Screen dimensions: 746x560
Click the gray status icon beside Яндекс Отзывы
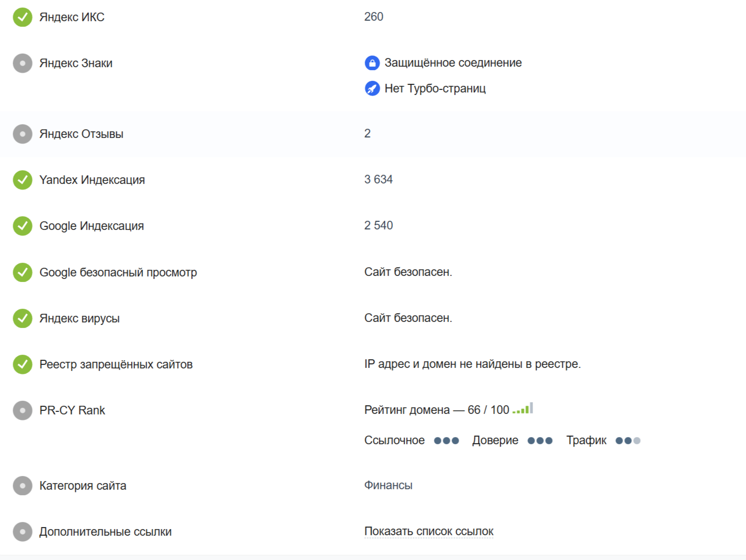tap(22, 134)
